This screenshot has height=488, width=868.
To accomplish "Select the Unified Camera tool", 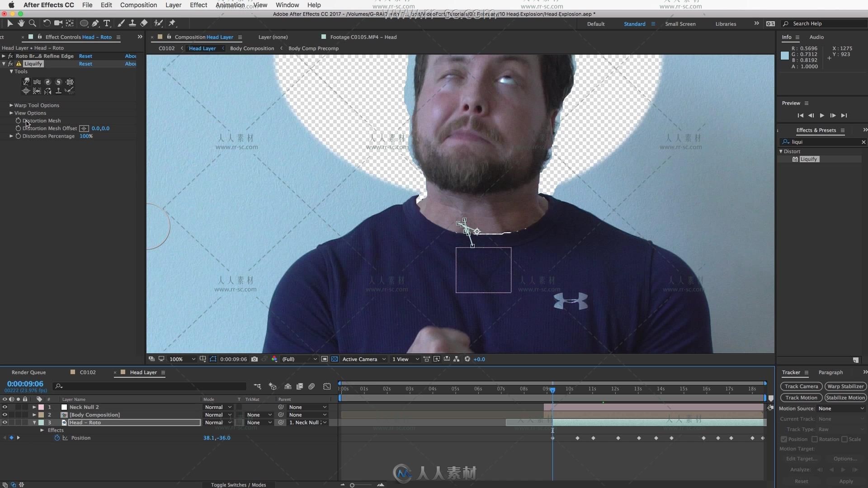I will (x=58, y=23).
